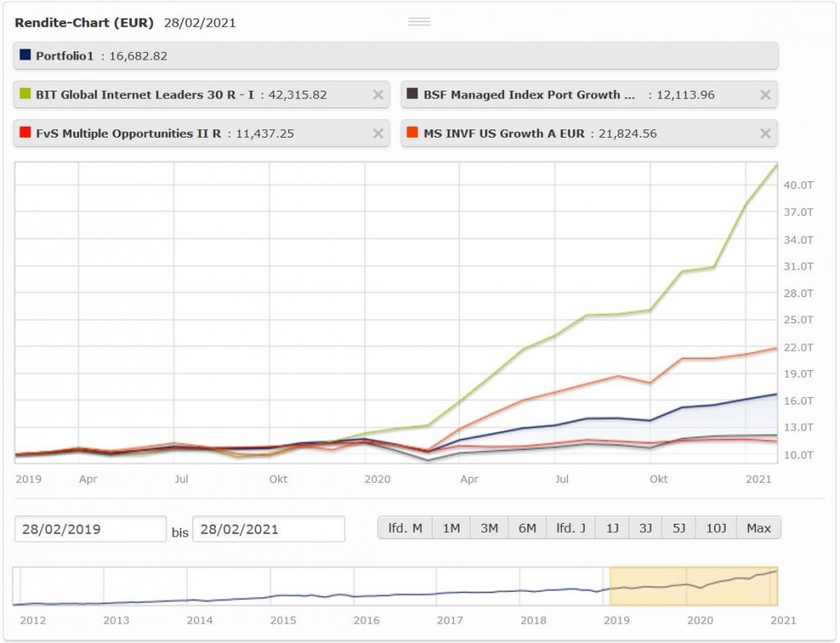Viewport: 840px width, 643px height.
Task: Click green swatch of BIT Global Internet
Action: coord(25,94)
